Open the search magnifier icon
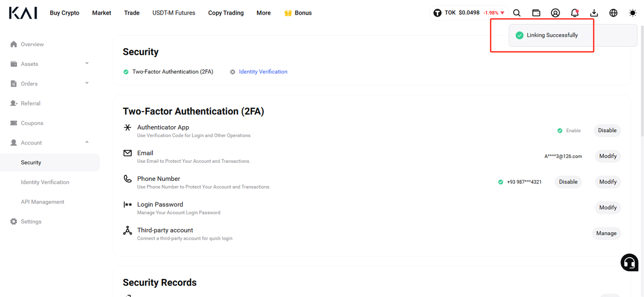The image size is (644, 297). point(517,13)
